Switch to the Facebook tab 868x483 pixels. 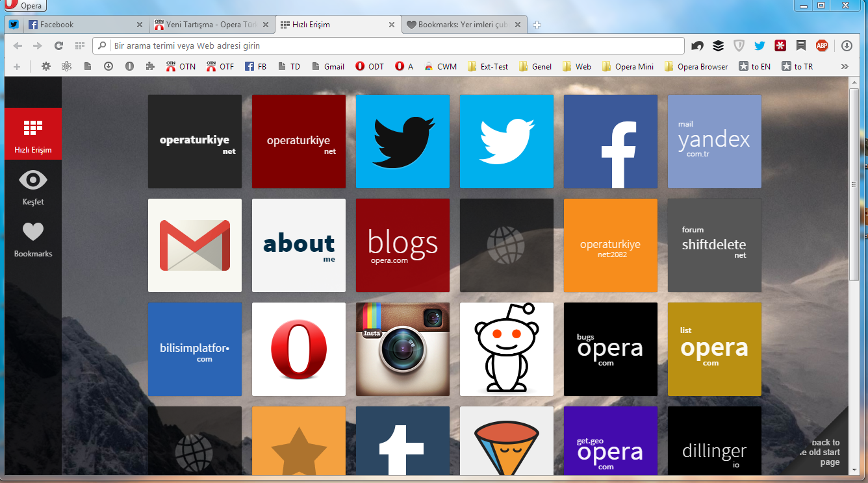tap(85, 25)
